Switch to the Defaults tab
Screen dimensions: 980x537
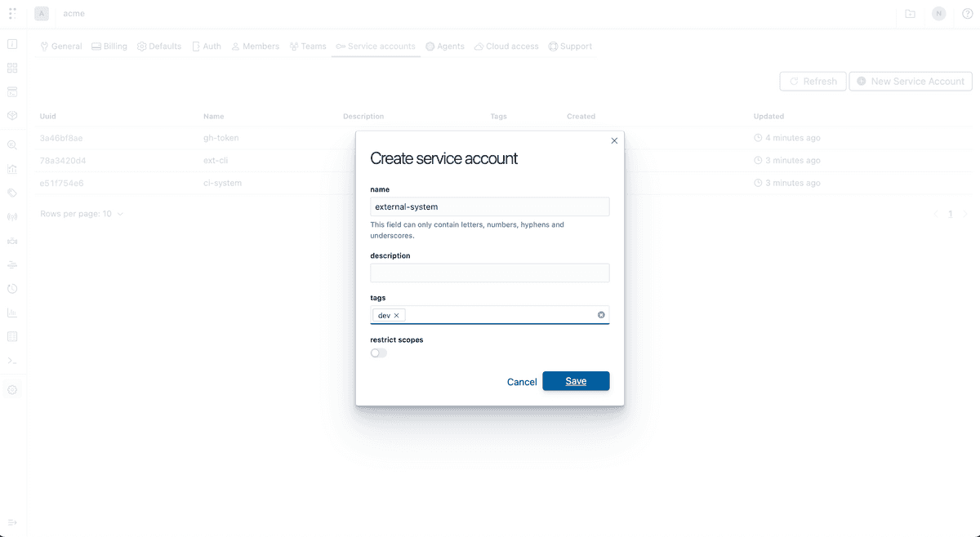159,47
